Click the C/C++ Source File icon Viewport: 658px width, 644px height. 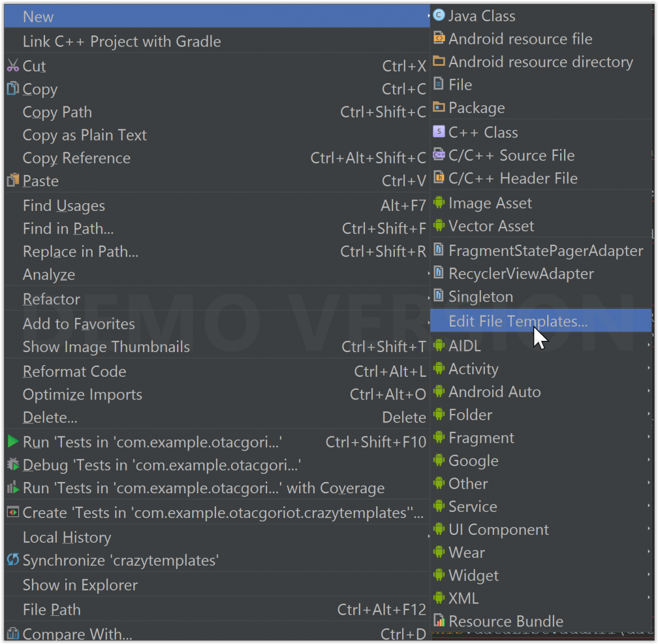(439, 154)
